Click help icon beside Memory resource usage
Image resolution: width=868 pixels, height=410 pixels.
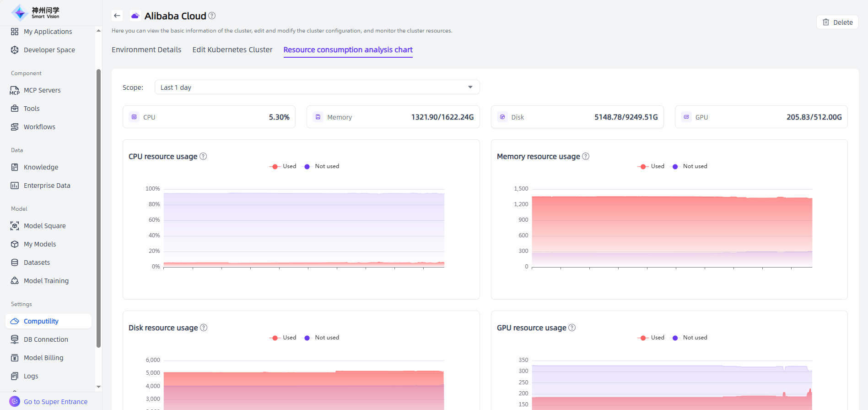586,156
